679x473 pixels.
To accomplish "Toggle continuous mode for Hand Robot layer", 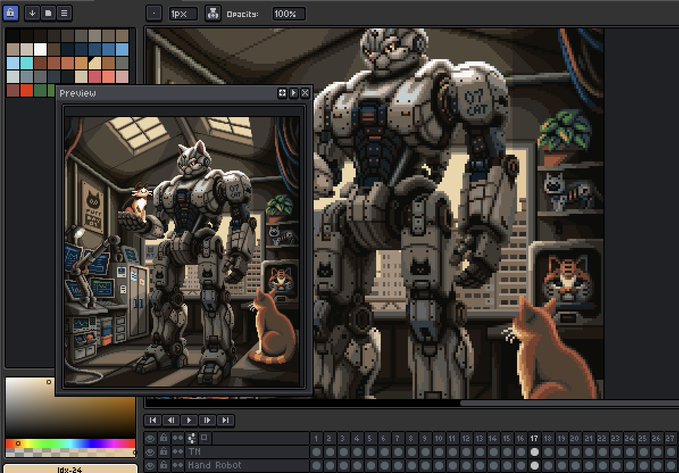I will pos(178,465).
